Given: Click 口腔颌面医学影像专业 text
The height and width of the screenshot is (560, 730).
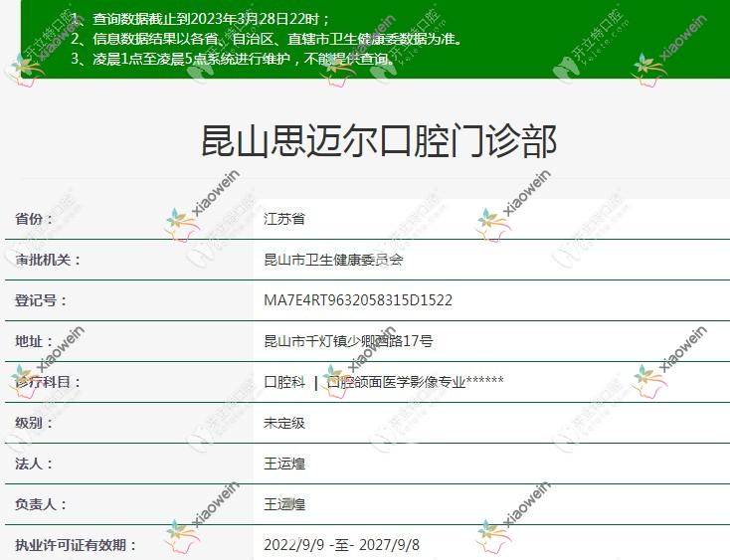Looking at the screenshot, I should coord(396,382).
